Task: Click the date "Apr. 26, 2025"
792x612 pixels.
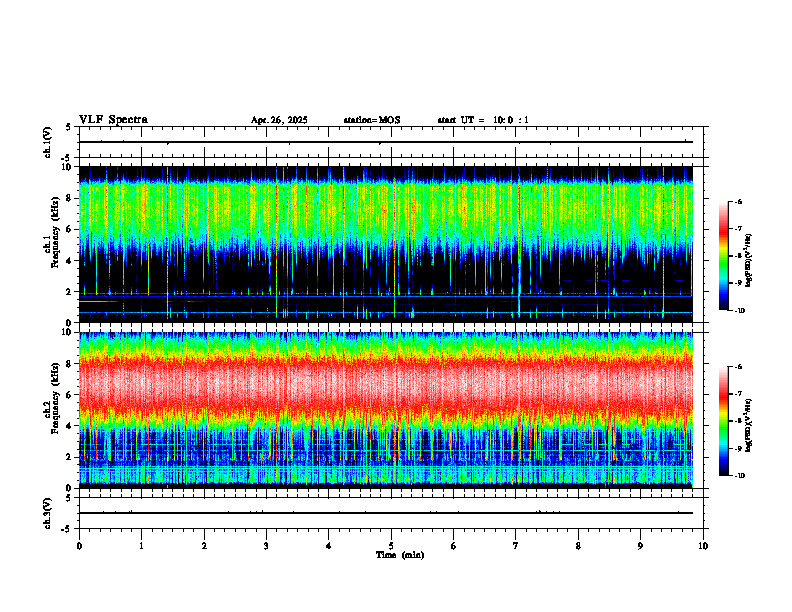Action: coord(279,120)
